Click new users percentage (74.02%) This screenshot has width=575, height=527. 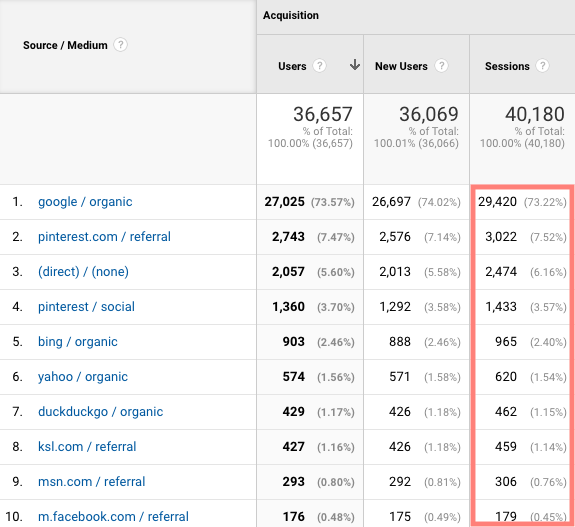(439, 202)
